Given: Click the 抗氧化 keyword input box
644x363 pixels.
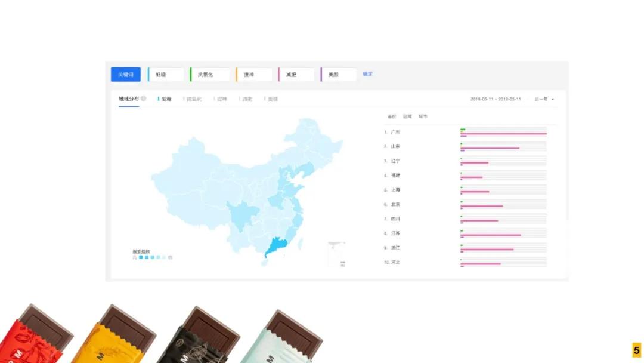Looking at the screenshot, I should 209,75.
